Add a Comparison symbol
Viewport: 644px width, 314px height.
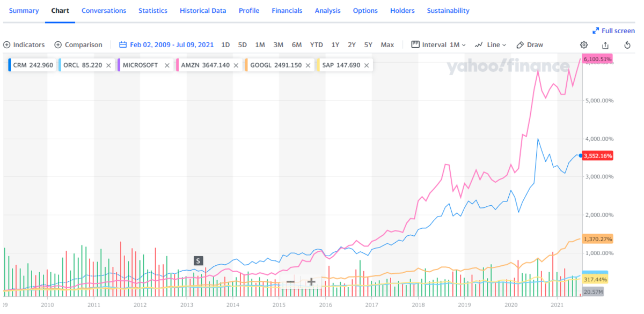78,45
